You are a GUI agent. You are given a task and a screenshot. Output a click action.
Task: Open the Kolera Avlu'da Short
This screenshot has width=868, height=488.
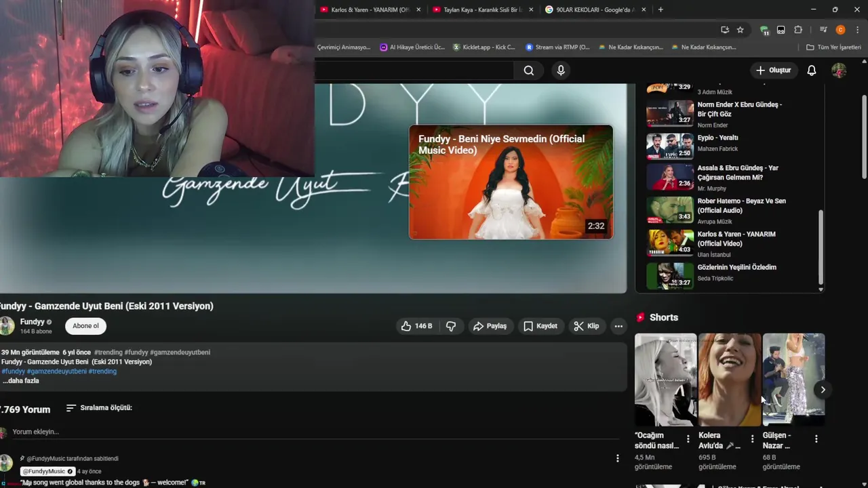coord(730,380)
